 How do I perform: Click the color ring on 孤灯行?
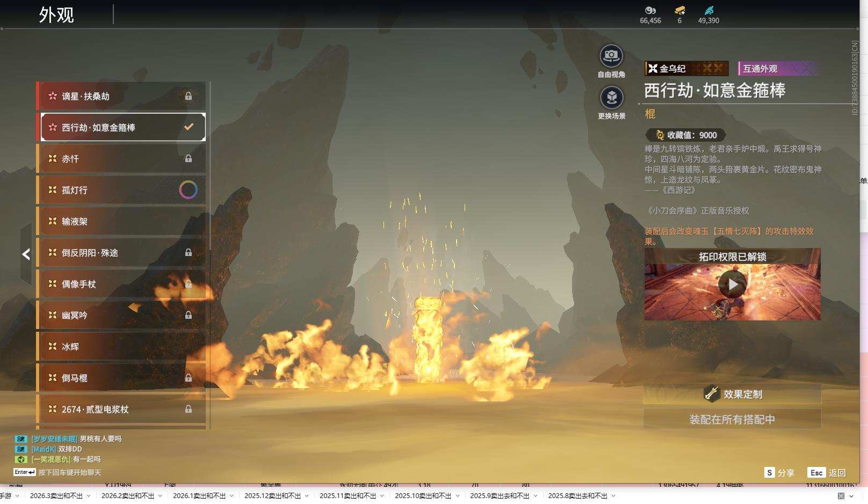pyautogui.click(x=188, y=189)
